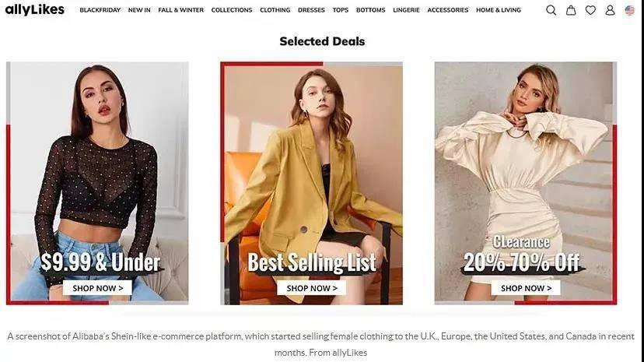Viewport: 644px width, 362px height.
Task: Click SHOP NOW under $9.99 & Under
Action: (98, 288)
